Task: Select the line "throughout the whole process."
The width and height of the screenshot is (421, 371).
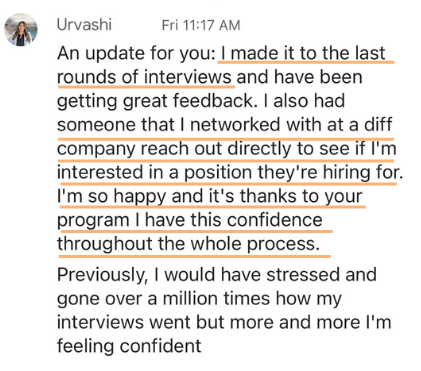Action: click(x=188, y=244)
